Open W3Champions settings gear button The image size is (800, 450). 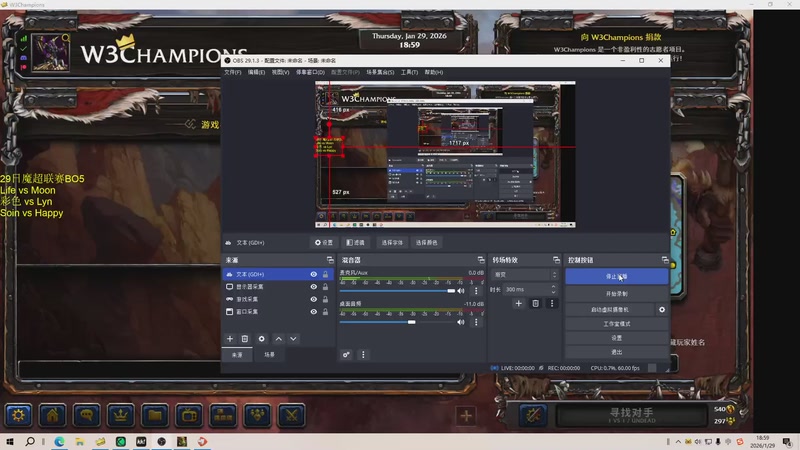[18, 415]
